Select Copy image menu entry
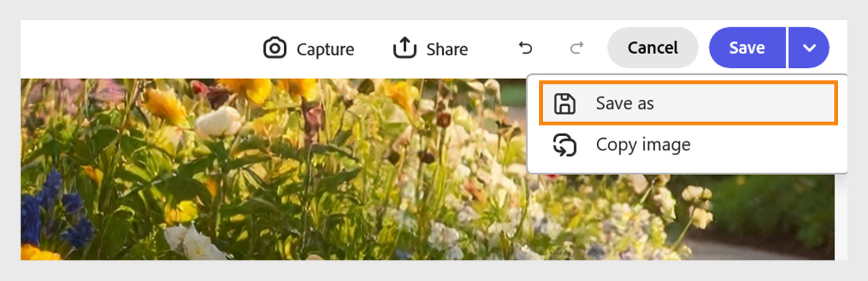Image resolution: width=868 pixels, height=281 pixels. click(x=688, y=145)
